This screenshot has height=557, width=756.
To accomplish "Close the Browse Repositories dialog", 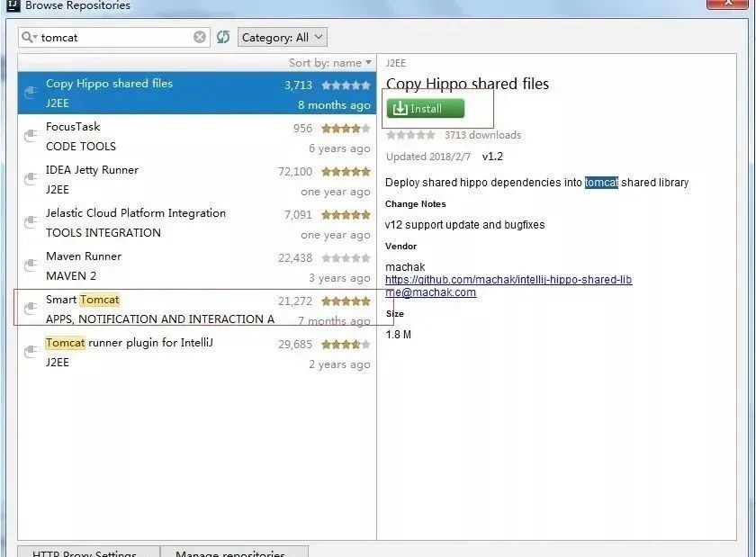I will (x=728, y=4).
